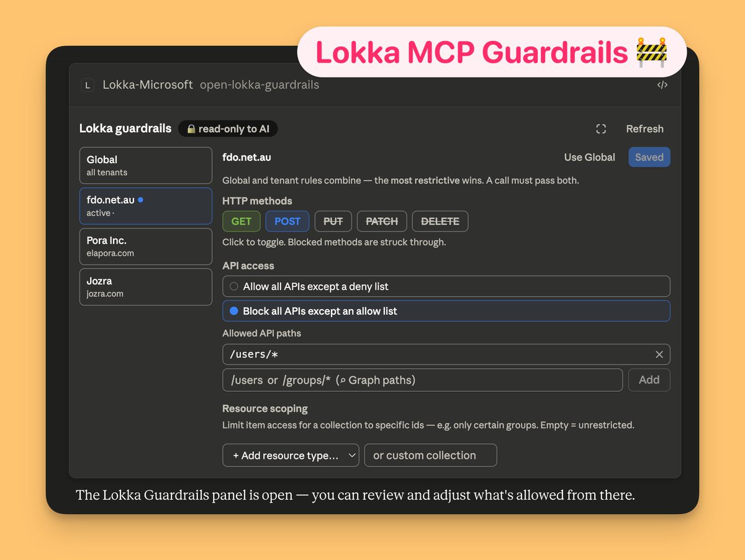This screenshot has width=745, height=560.
Task: Remove the /users/* path with the X icon
Action: 659,355
